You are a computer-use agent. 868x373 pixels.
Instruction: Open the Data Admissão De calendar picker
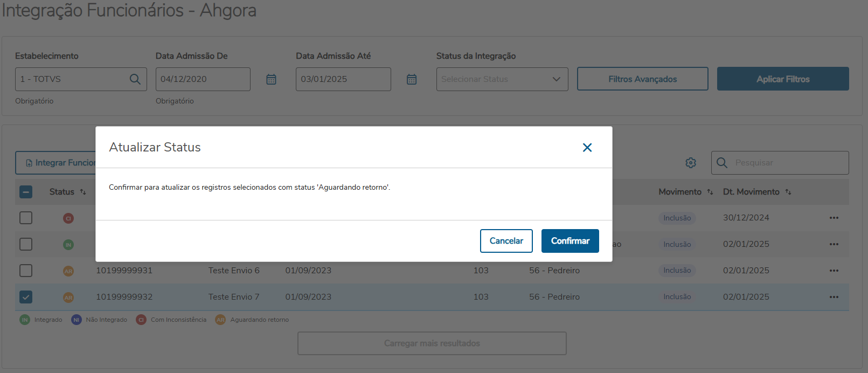pyautogui.click(x=271, y=79)
